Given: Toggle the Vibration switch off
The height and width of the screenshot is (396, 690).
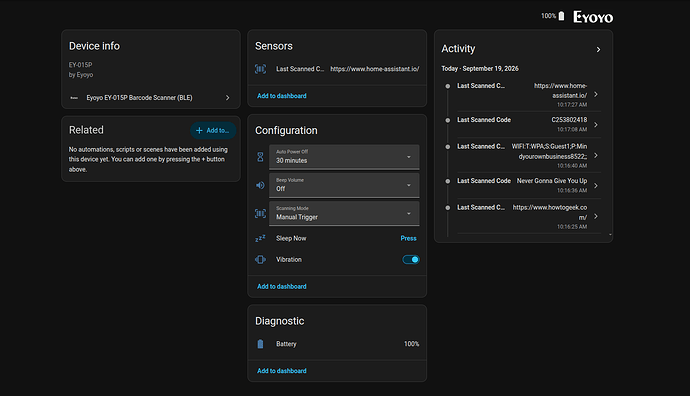Looking at the screenshot, I should pos(411,260).
